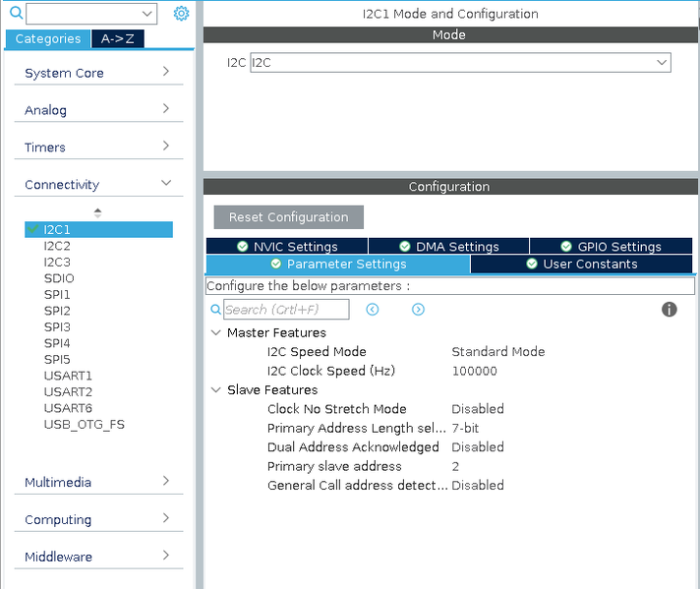Open the I2C mode dropdown
700x589 pixels.
[x=662, y=62]
